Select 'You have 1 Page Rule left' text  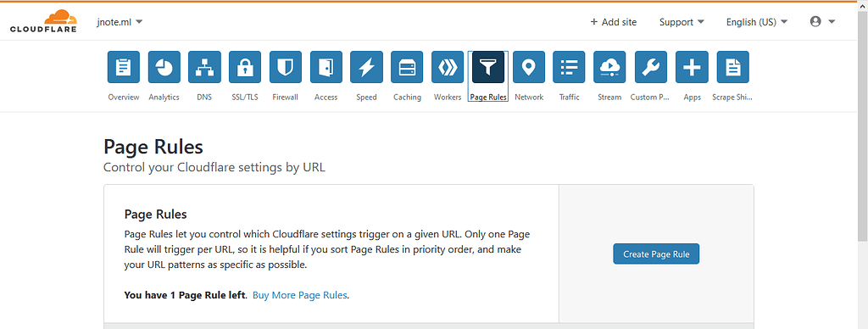[186, 295]
